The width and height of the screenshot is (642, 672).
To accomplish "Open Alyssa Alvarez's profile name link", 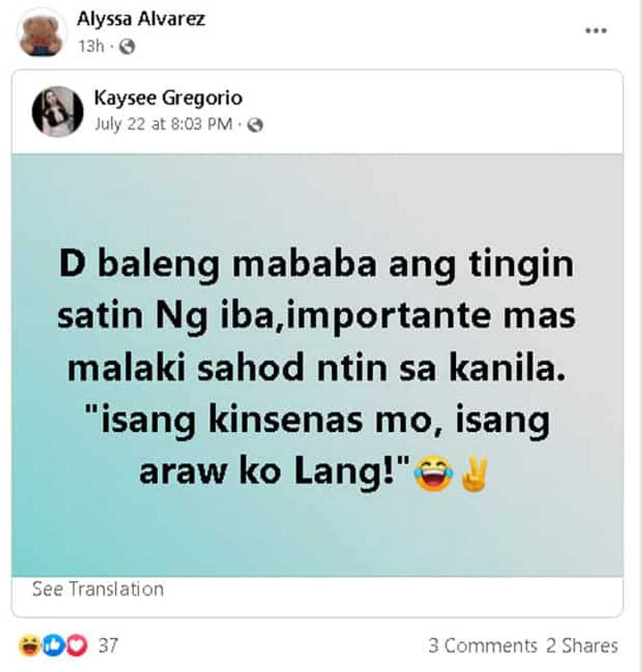I will [x=141, y=19].
